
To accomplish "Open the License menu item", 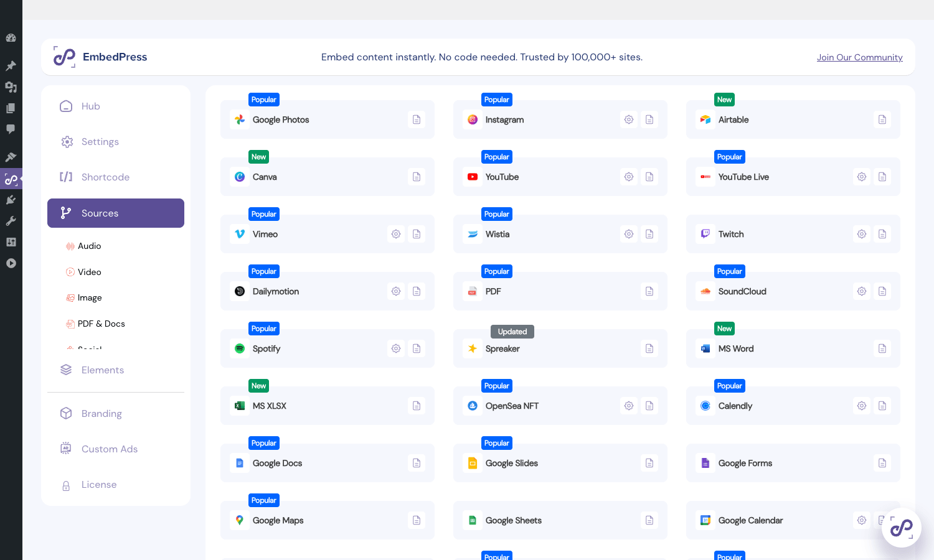I will tap(116, 485).
